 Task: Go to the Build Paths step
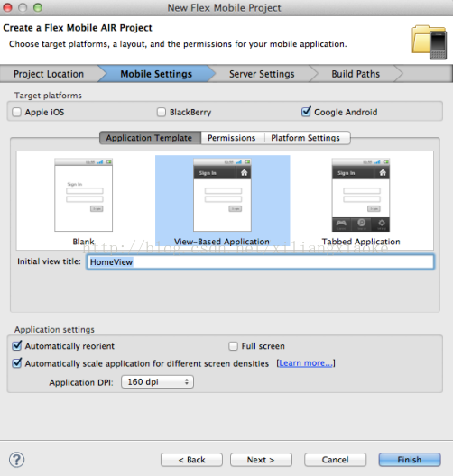356,74
